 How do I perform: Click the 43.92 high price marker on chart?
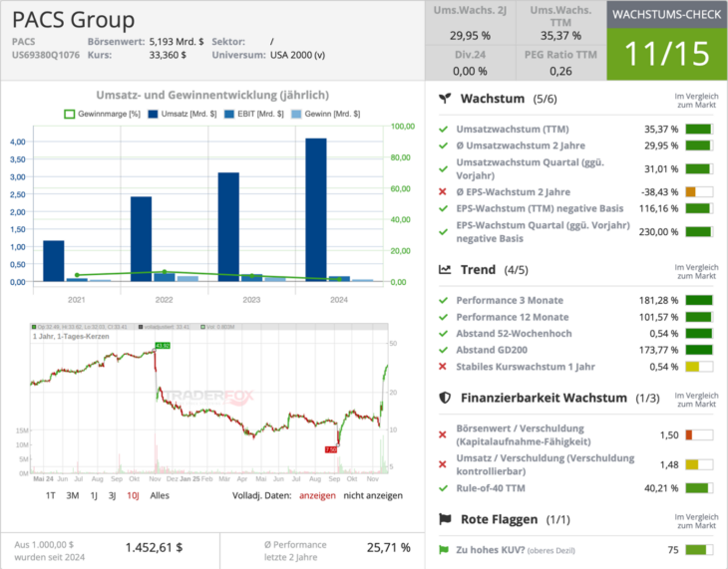162,346
